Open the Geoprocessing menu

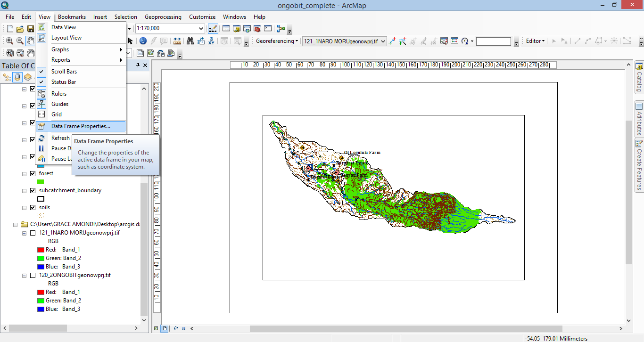point(163,16)
